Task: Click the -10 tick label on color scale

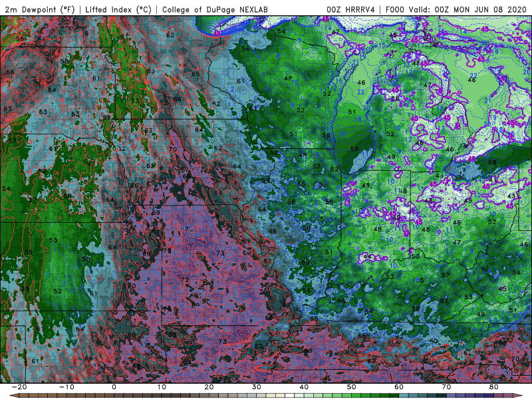Action: 66,387
